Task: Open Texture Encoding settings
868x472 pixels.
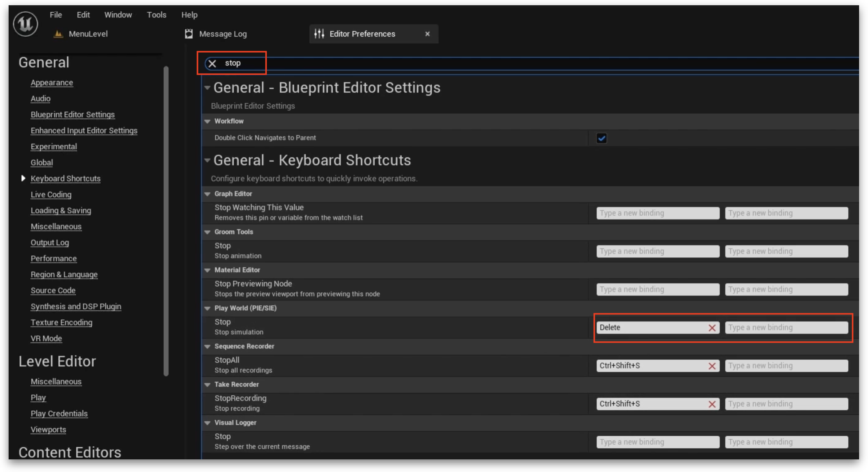Action: [61, 323]
